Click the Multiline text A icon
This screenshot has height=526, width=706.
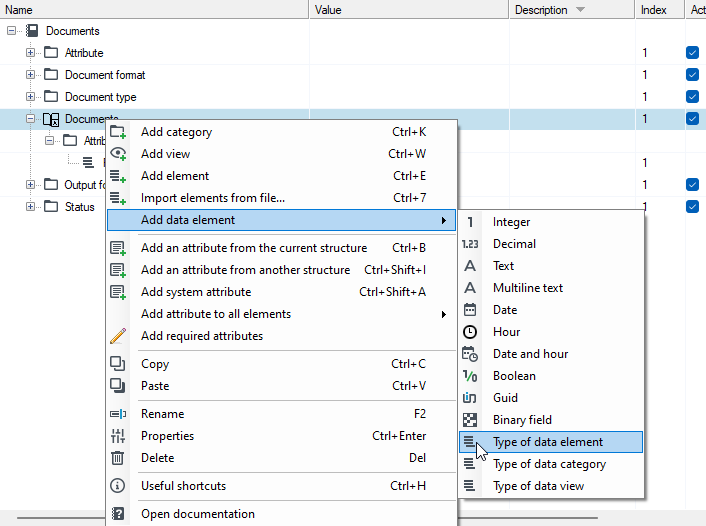(470, 288)
